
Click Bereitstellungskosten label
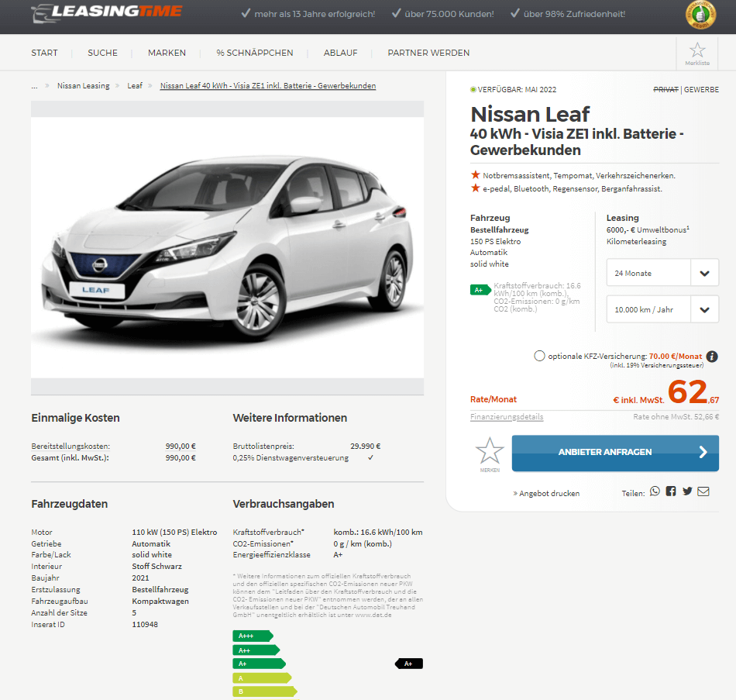(71, 446)
